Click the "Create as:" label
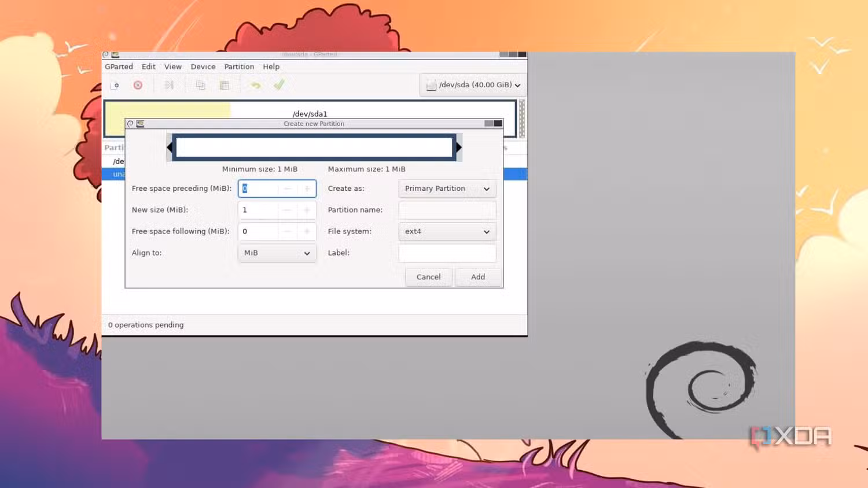 tap(346, 188)
